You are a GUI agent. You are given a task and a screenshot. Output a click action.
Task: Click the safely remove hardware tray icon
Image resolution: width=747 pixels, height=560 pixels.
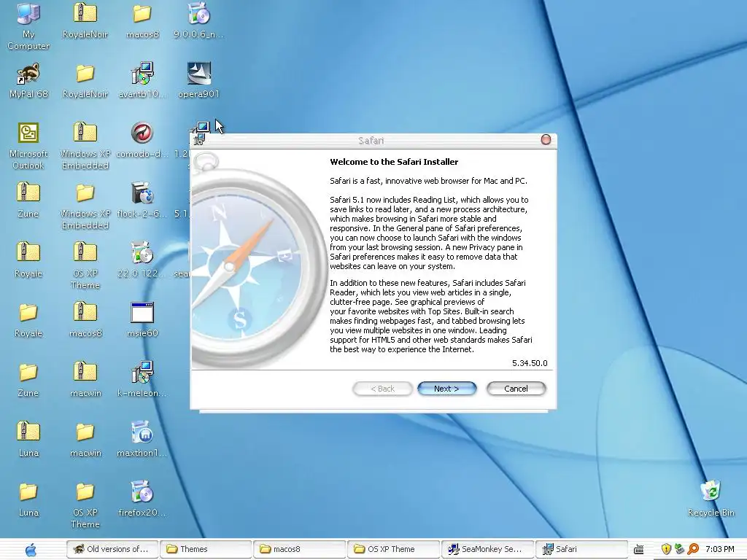[x=679, y=549]
